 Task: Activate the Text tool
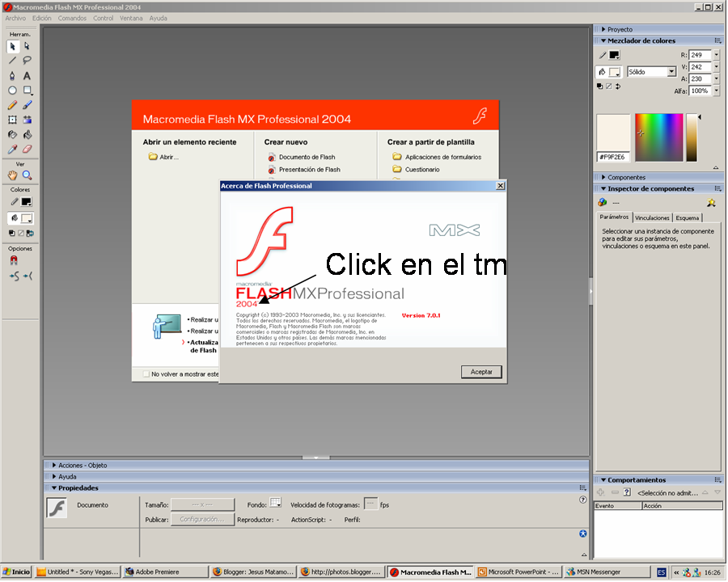pos(27,76)
